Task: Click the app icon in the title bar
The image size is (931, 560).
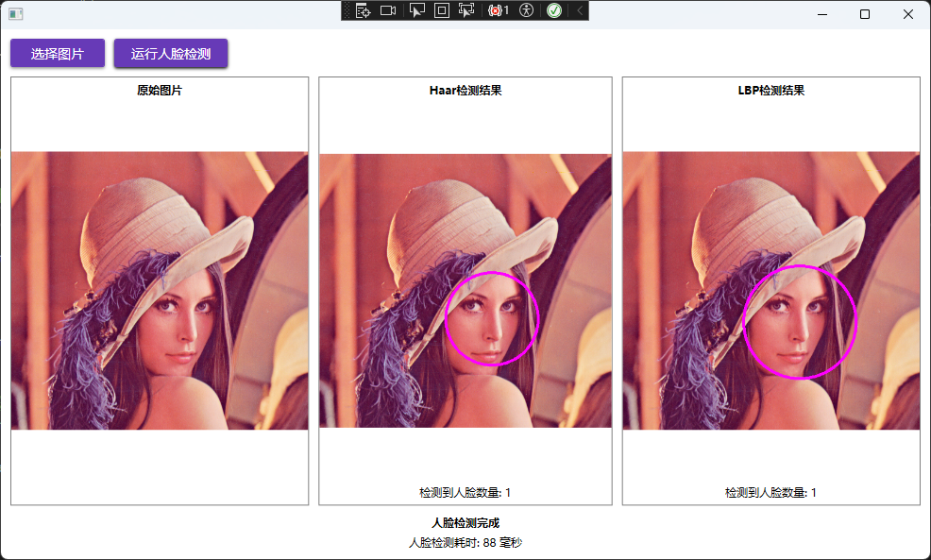Action: (16, 14)
